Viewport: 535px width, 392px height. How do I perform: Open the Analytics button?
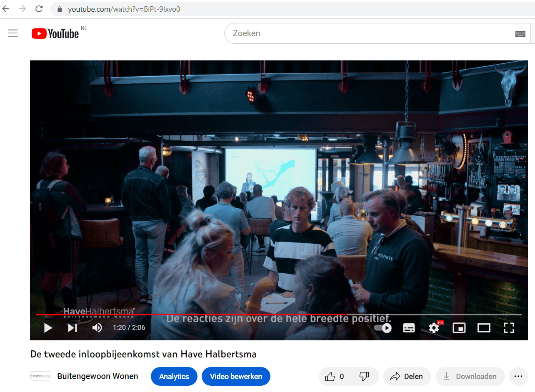[x=174, y=377]
